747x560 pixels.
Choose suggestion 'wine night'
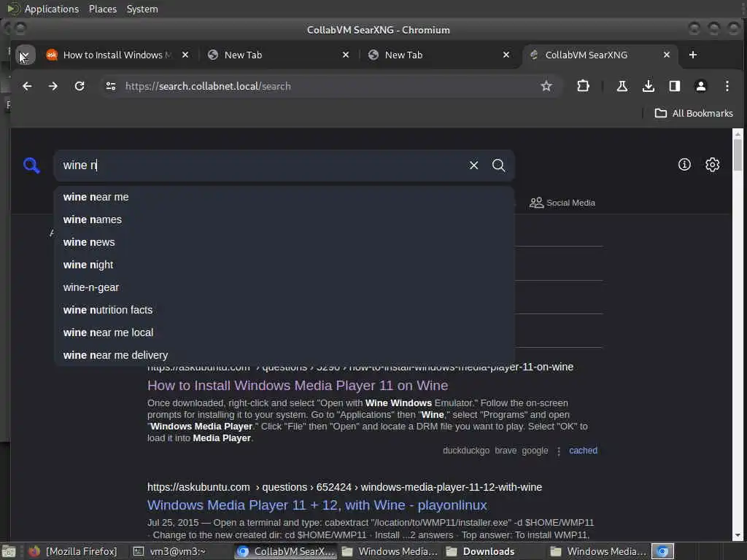(x=284, y=265)
